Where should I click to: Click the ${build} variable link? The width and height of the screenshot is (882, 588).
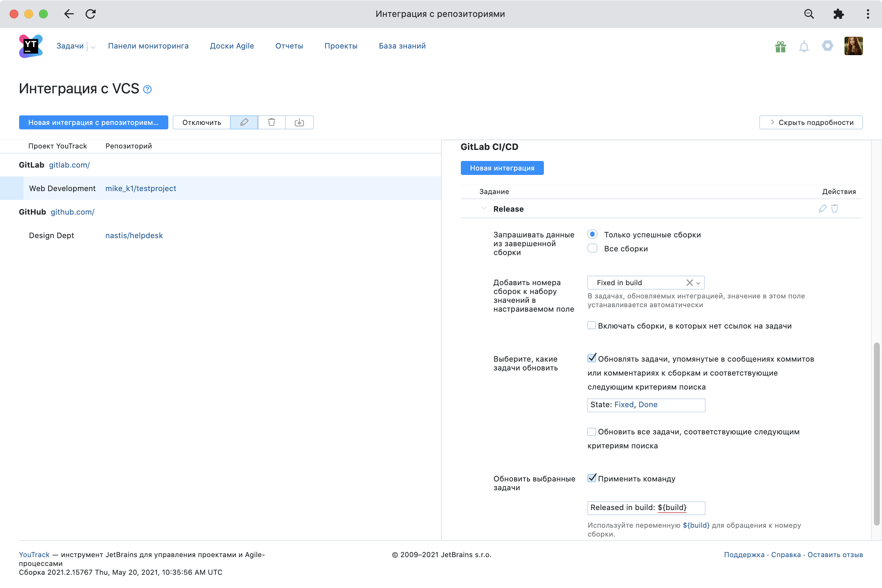[x=696, y=526]
